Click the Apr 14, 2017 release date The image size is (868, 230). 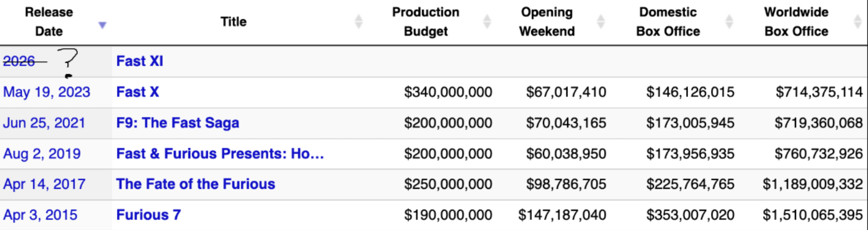[x=44, y=184]
